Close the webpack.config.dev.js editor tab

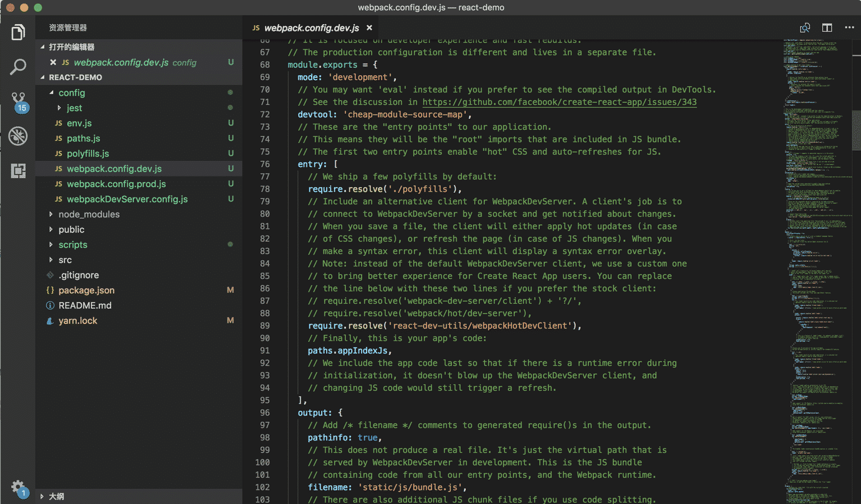click(x=369, y=27)
